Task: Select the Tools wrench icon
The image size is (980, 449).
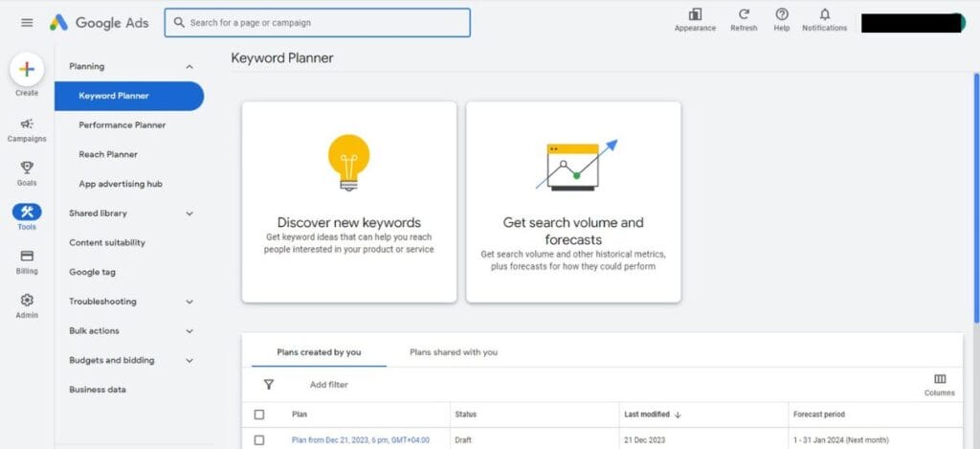Action: [27, 212]
